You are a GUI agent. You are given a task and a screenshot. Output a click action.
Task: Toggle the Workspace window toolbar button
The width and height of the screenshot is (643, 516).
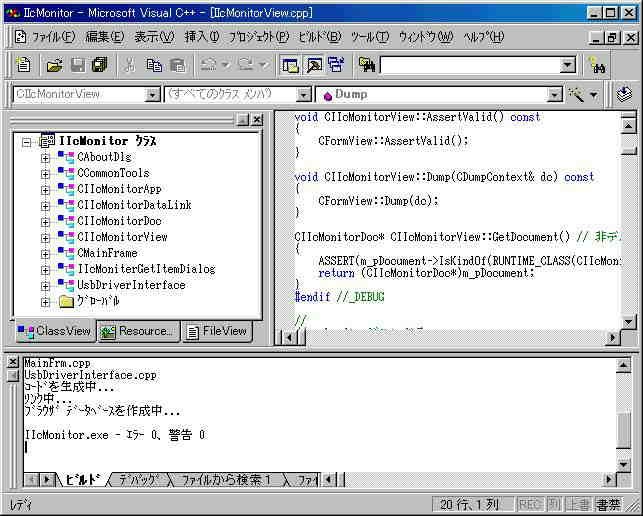(290, 65)
